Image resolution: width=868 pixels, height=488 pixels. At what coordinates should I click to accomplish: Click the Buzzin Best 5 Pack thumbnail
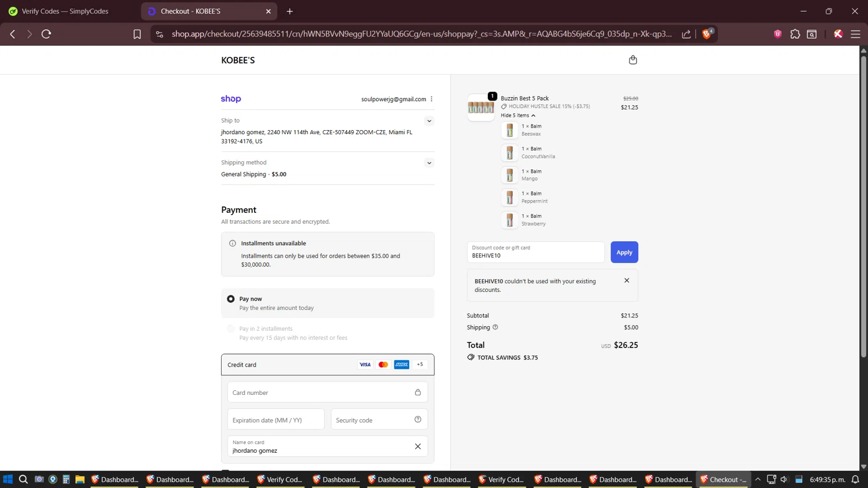481,108
